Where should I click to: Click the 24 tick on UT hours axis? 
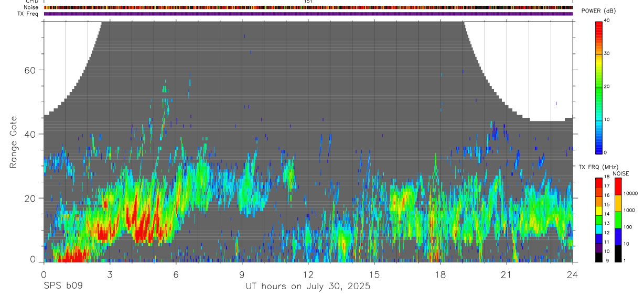tap(573, 274)
